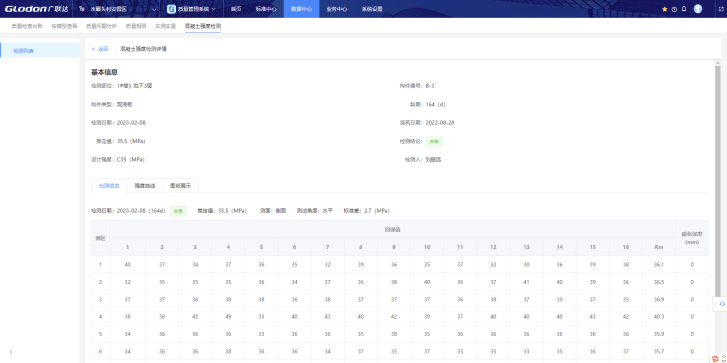727x363 pixels.
Task: Click the 碳化深度 (mm) column header
Action: click(x=692, y=238)
